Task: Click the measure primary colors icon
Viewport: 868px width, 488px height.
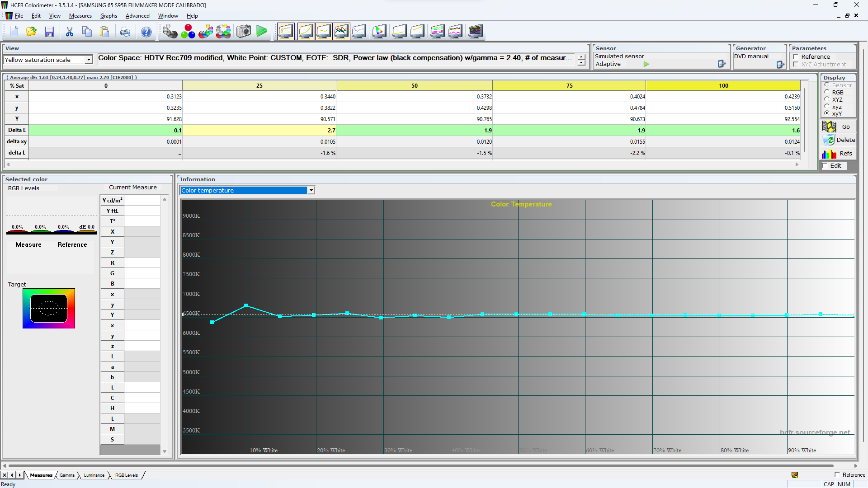Action: [188, 32]
